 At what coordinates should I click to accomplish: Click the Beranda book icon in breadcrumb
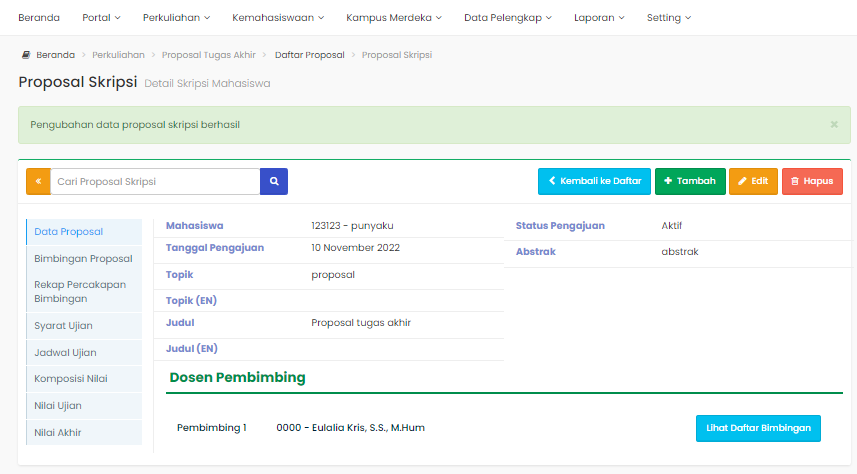pos(26,55)
